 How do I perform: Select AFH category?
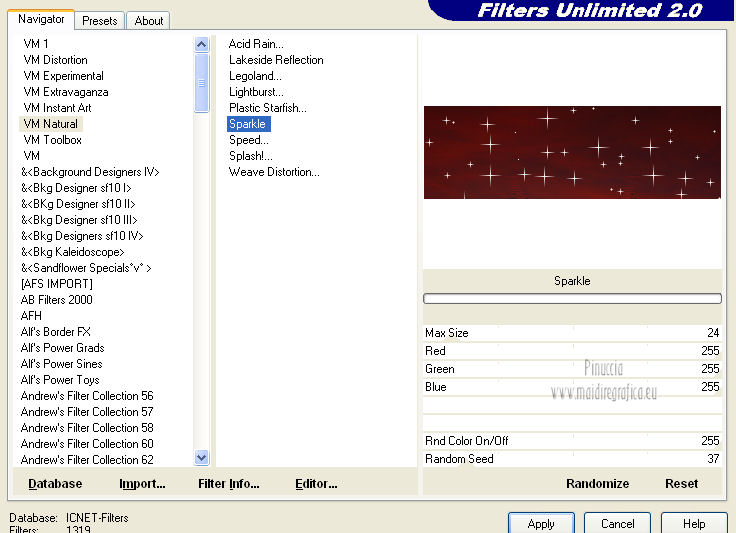pyautogui.click(x=31, y=316)
